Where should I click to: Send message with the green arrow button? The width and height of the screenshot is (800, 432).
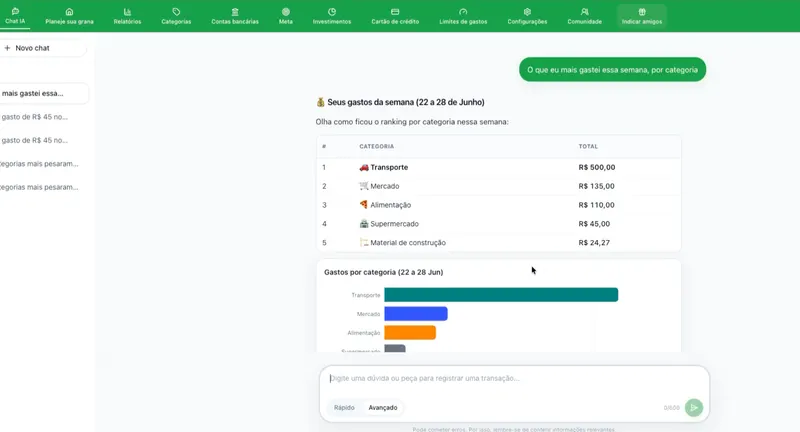[694, 408]
